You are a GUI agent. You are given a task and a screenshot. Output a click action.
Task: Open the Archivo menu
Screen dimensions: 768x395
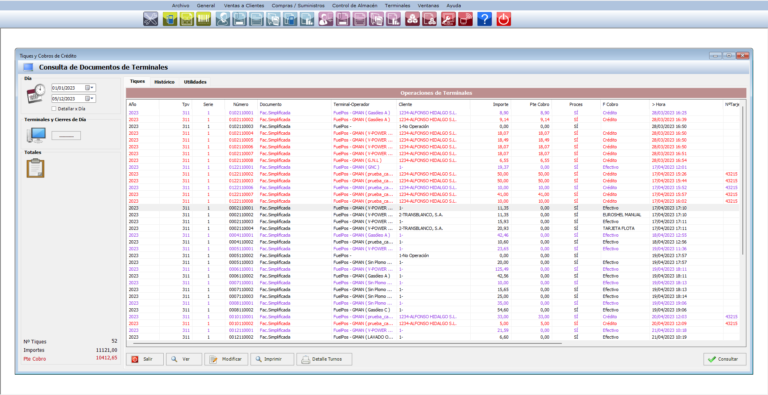tap(180, 5)
